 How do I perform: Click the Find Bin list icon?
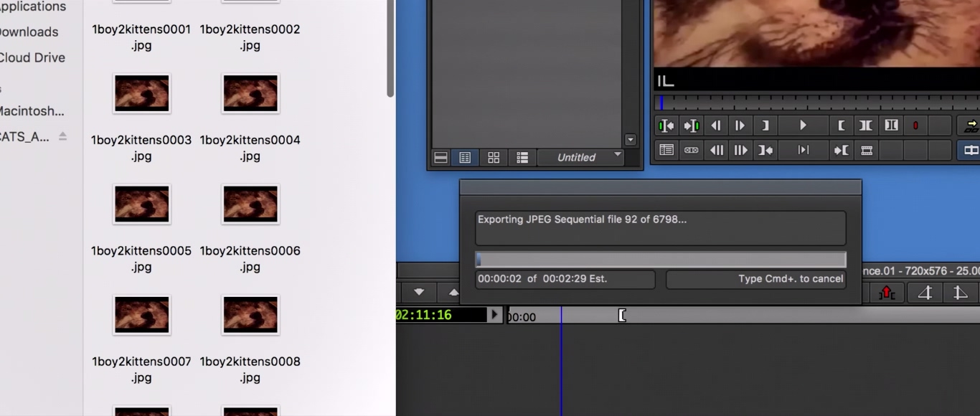click(666, 150)
